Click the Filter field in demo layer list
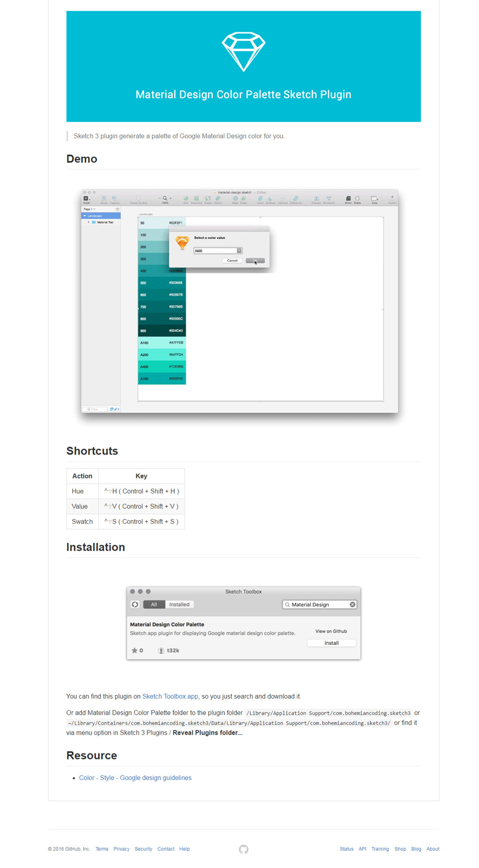Screen dimensions: 479x868 pos(95,409)
